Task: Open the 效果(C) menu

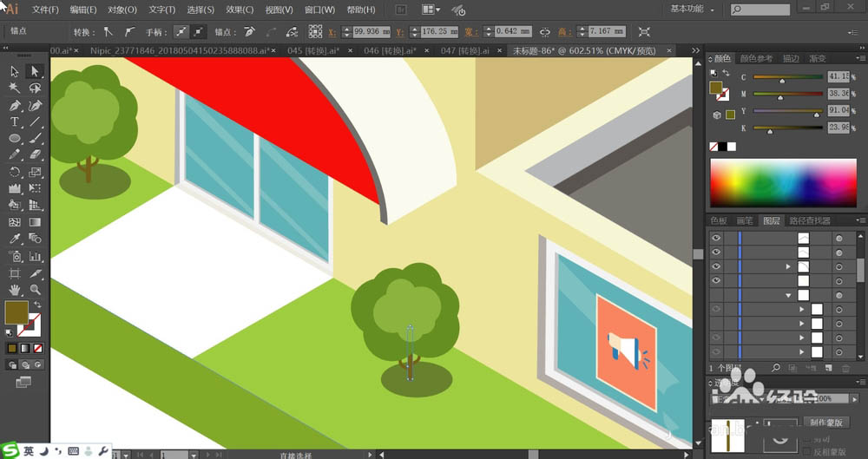Action: coord(240,10)
